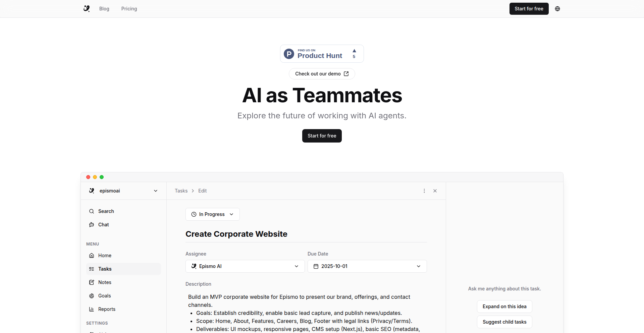Image resolution: width=644 pixels, height=333 pixels.
Task: Click the clock icon in status selector
Action: tap(194, 214)
